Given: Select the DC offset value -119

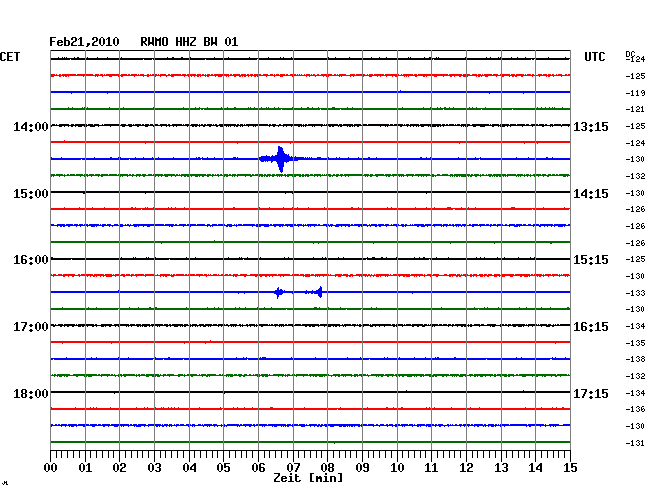Looking at the screenshot, I should click(x=635, y=93).
